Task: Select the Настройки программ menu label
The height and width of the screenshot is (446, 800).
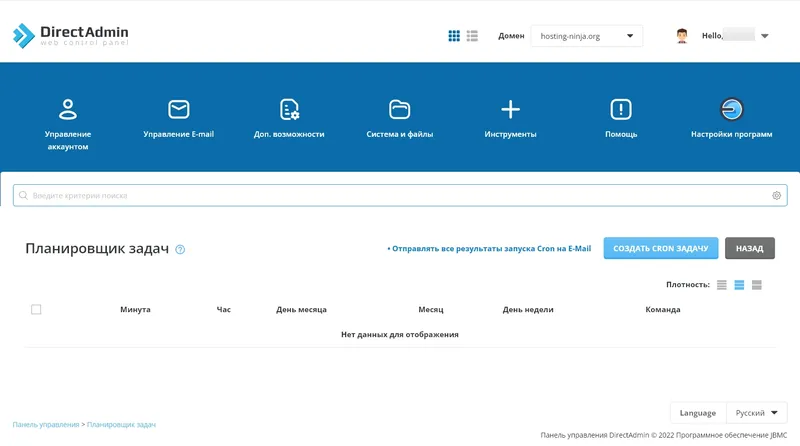Action: 732,134
